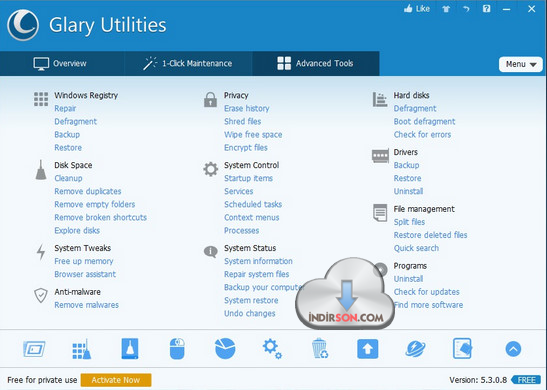The width and height of the screenshot is (547, 390).
Task: Open Remove empty folders link
Action: point(95,204)
